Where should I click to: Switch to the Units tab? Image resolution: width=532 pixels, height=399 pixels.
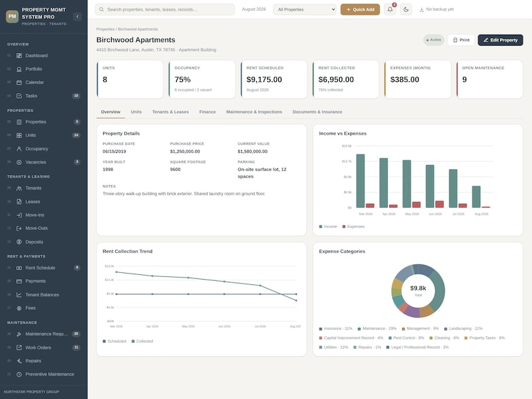point(136,112)
